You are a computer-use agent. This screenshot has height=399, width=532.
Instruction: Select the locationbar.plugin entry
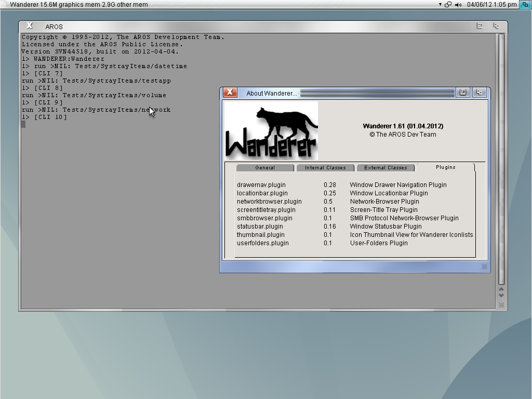coord(354,193)
